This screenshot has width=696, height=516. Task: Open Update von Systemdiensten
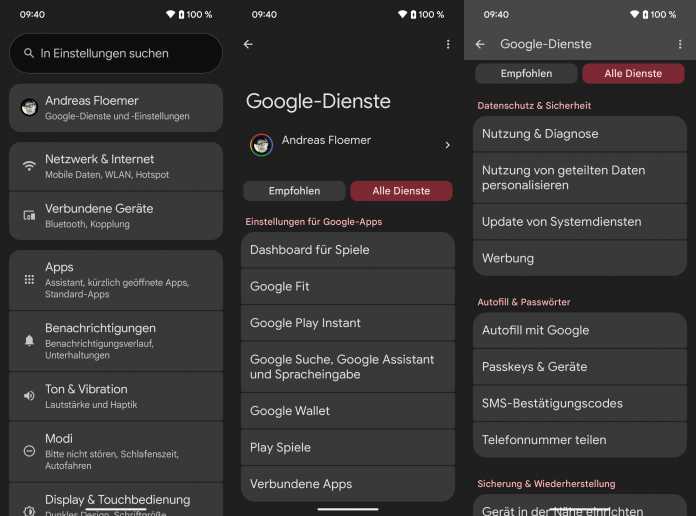tap(580, 222)
